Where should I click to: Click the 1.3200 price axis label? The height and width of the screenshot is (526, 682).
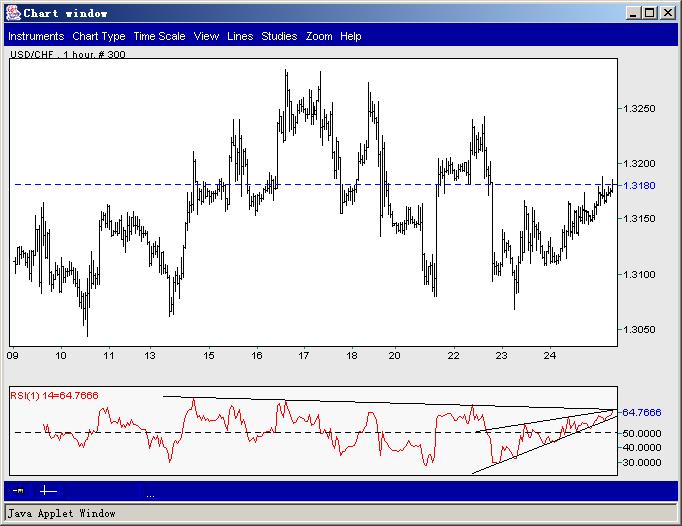(639, 164)
